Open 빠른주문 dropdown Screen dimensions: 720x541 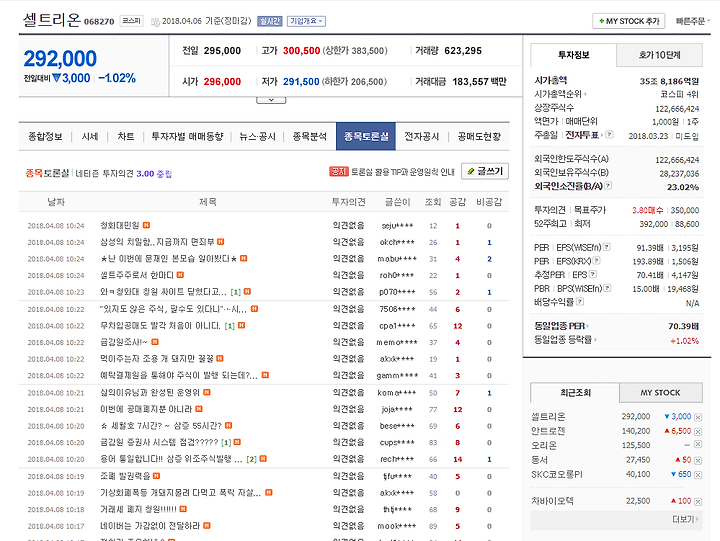click(x=693, y=21)
